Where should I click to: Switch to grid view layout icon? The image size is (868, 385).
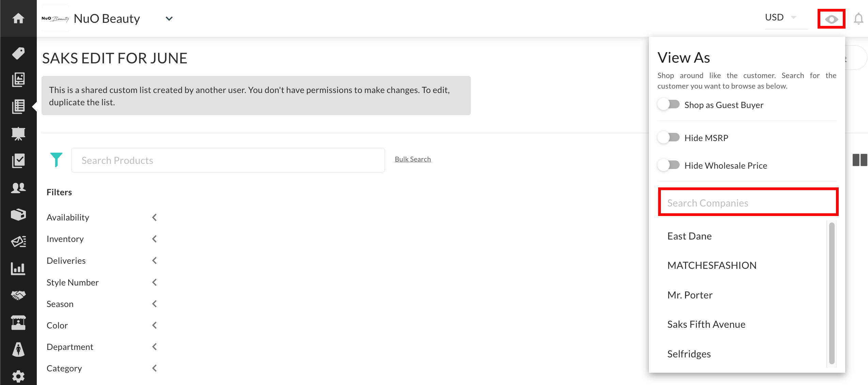click(x=860, y=160)
